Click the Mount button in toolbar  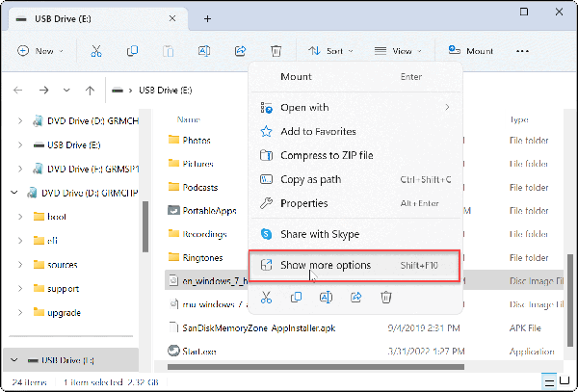coord(470,51)
